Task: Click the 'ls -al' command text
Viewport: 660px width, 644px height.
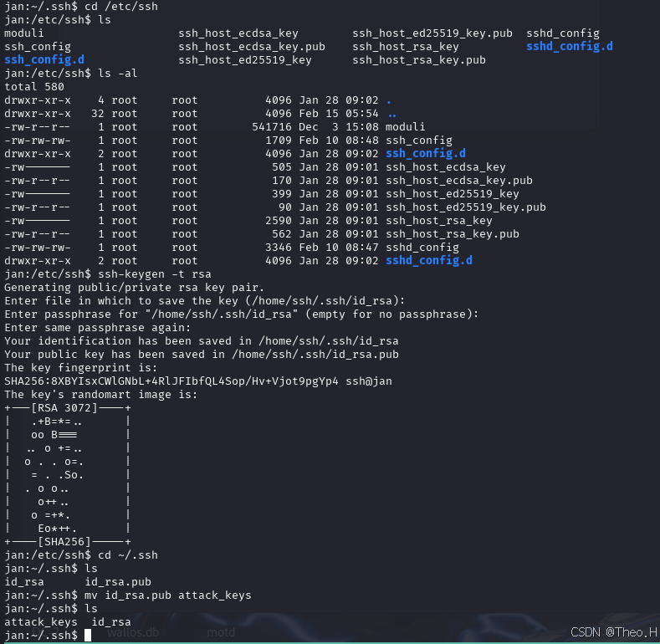Action: pos(118,74)
